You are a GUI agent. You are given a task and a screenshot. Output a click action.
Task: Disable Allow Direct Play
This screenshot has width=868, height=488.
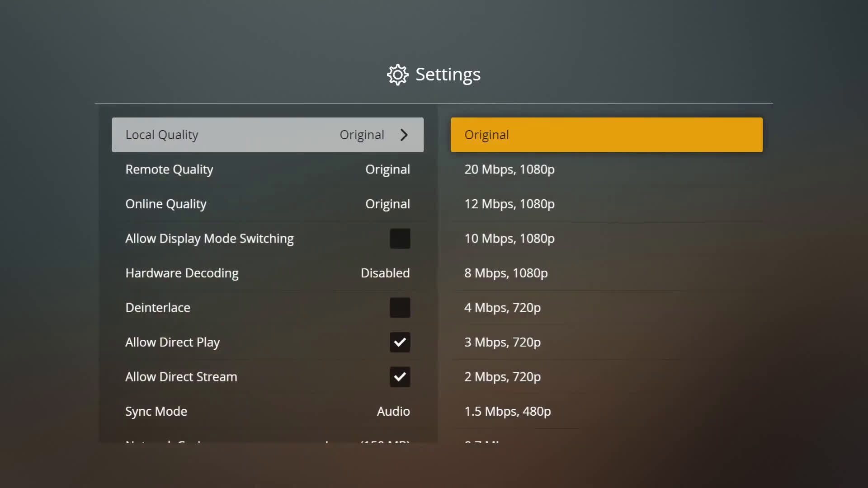[400, 342]
